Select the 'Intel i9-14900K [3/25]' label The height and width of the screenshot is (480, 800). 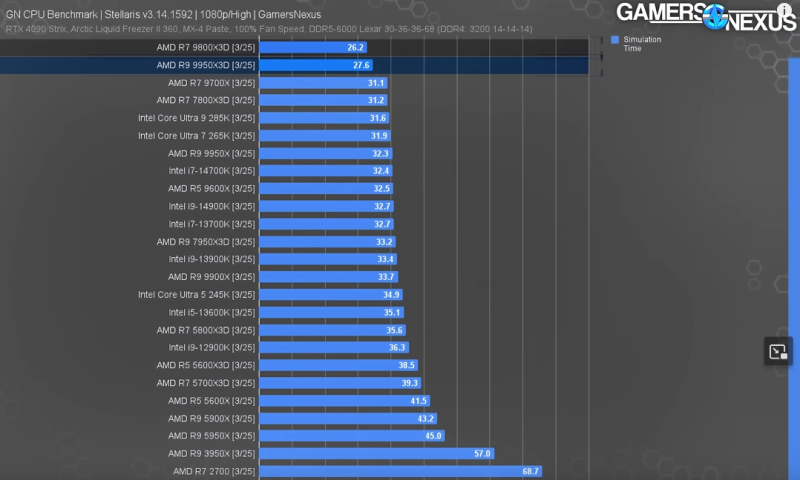(212, 207)
